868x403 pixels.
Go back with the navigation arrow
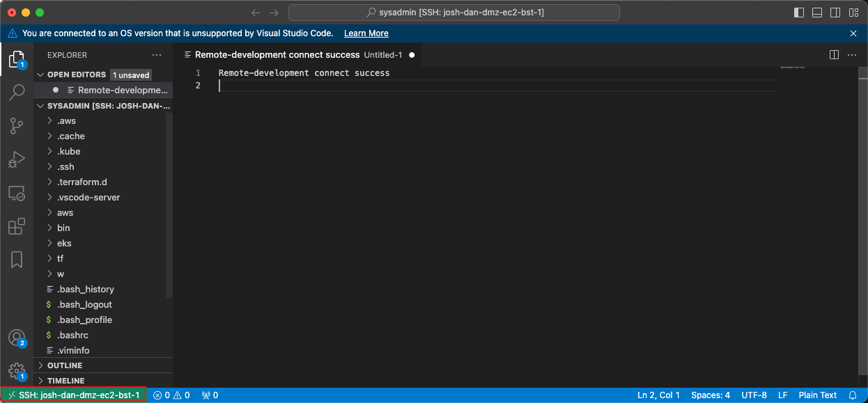click(256, 13)
